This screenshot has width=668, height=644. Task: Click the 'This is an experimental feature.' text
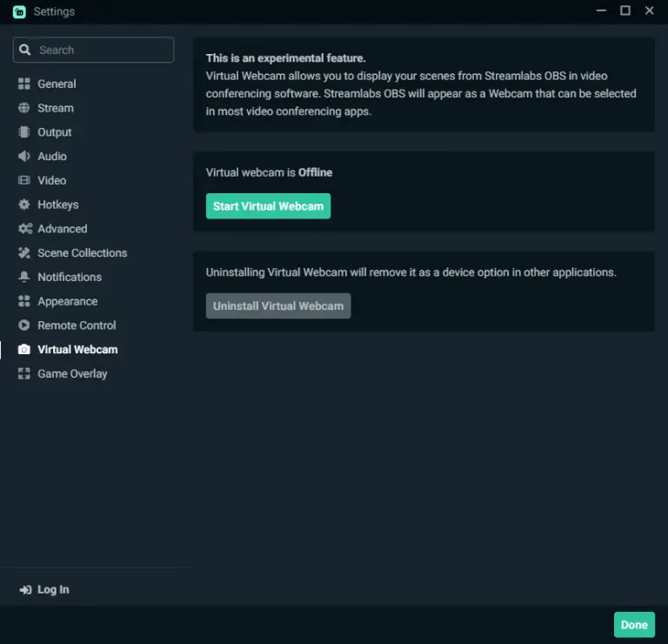coord(286,58)
